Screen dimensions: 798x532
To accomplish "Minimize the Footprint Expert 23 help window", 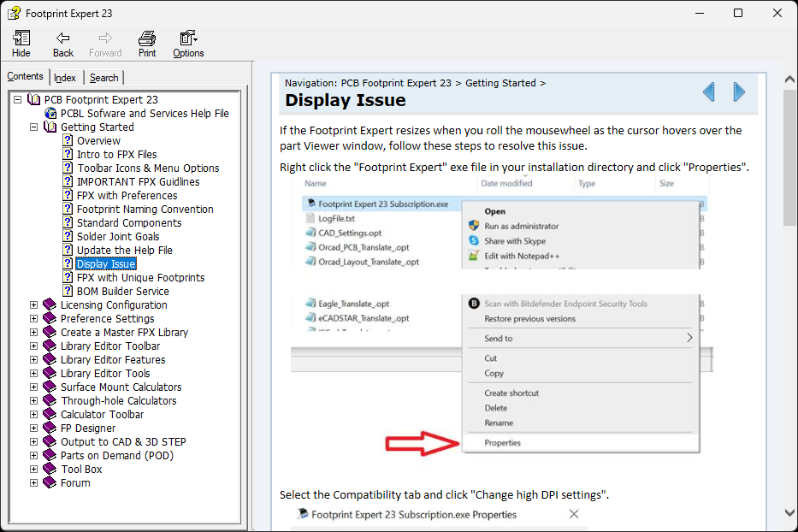I will tap(700, 13).
